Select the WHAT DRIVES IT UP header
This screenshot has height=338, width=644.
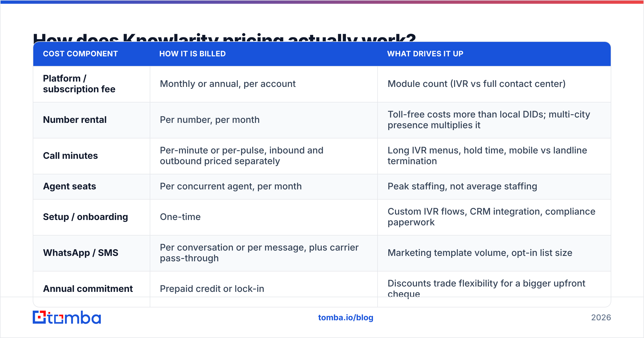tap(425, 54)
